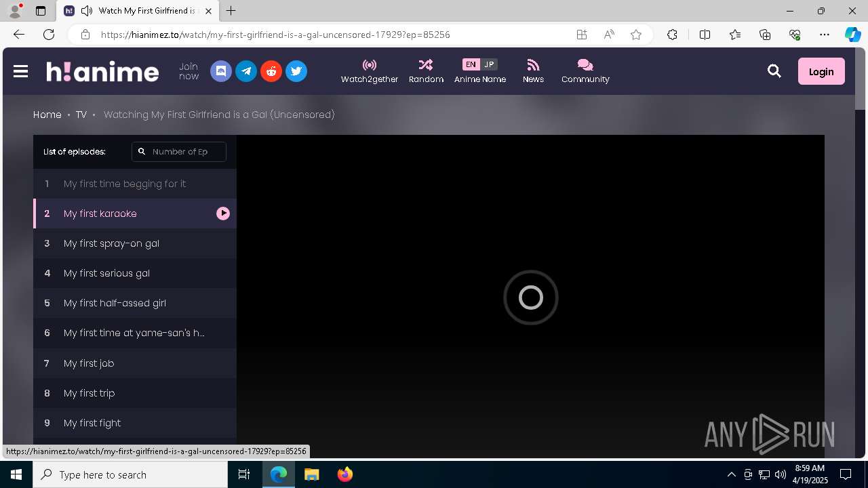Open the notification center
This screenshot has height=488, width=868.
point(846,474)
